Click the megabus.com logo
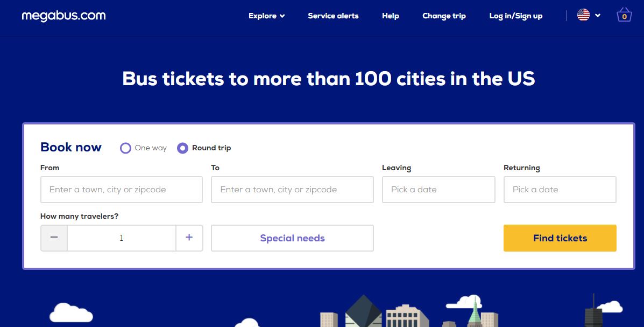Viewport: 644px width, 327px height. coord(63,16)
